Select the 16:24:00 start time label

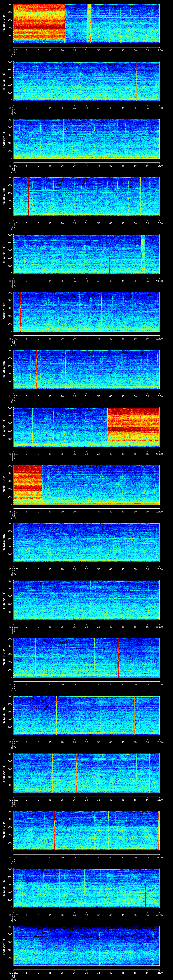point(13,511)
